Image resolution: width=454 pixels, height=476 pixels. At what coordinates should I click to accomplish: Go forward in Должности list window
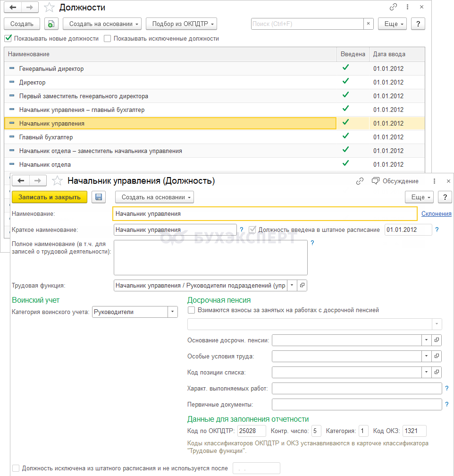pyautogui.click(x=30, y=7)
